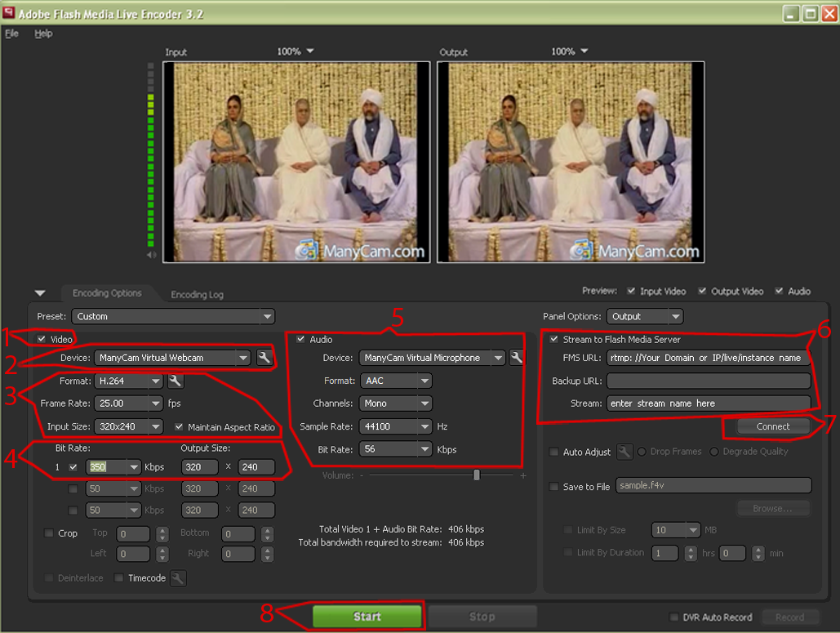
Task: Open the Input preview zoom dropdown
Action: pos(296,51)
